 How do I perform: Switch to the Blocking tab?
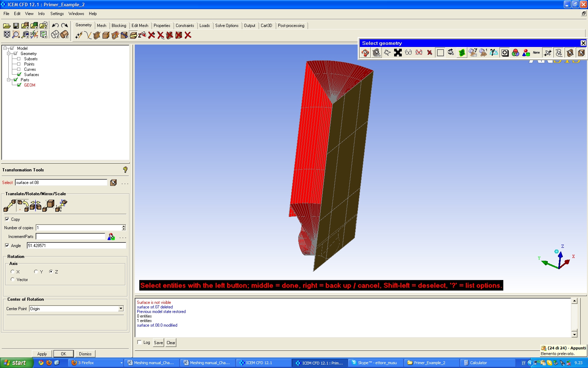(x=119, y=26)
